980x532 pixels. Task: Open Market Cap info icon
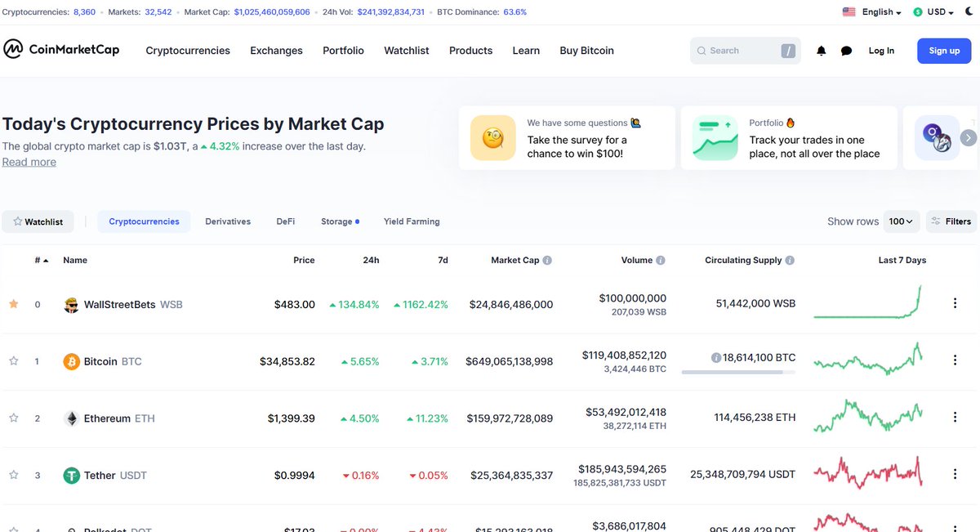point(547,261)
